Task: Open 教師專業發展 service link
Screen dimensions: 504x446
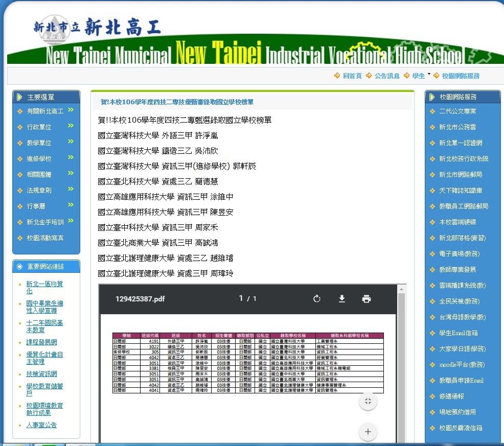Action: tap(457, 270)
